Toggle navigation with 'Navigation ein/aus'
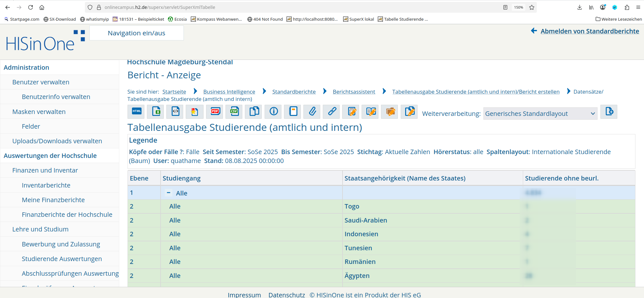The height and width of the screenshot is (298, 644). tap(136, 33)
